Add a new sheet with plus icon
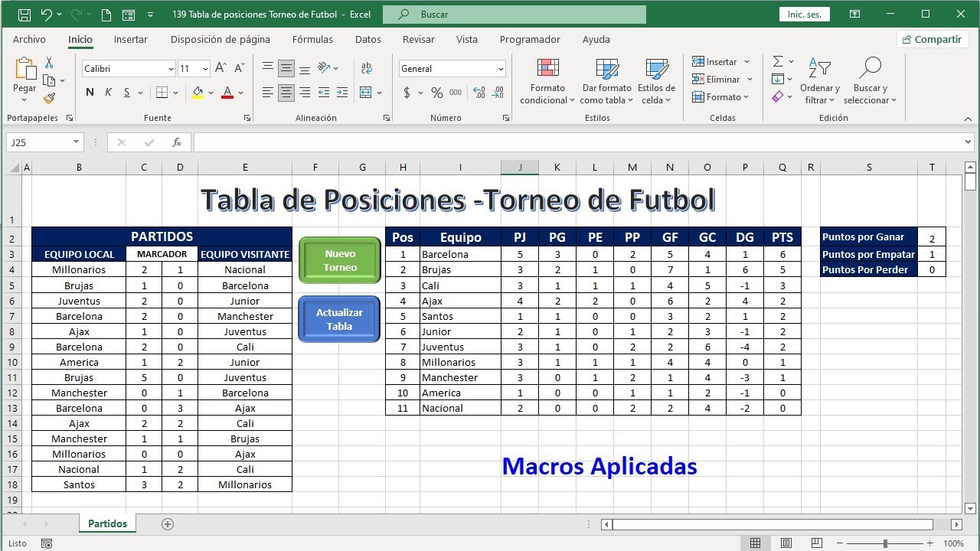The width and height of the screenshot is (980, 551). [168, 524]
